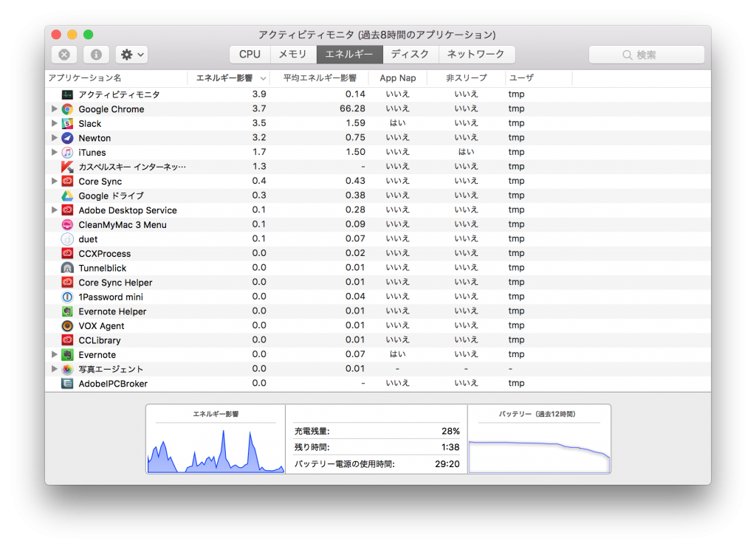Click the Kaspersky app icon
756x549 pixels.
pos(67,167)
